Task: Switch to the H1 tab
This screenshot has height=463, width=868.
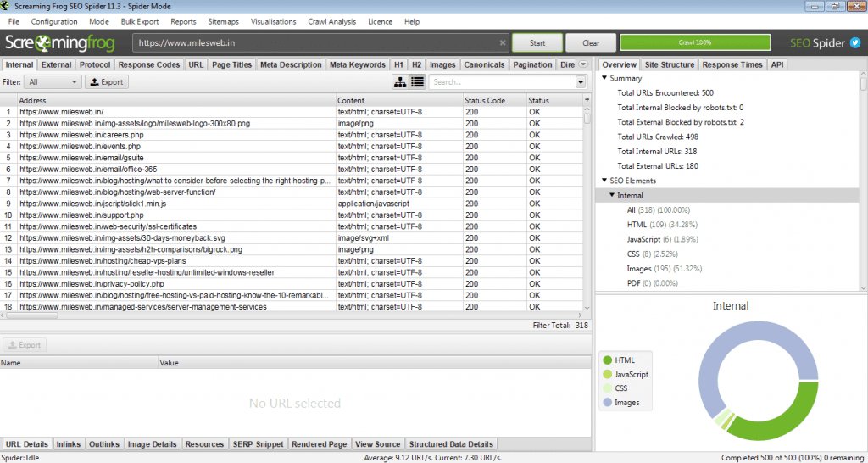Action: pos(398,64)
